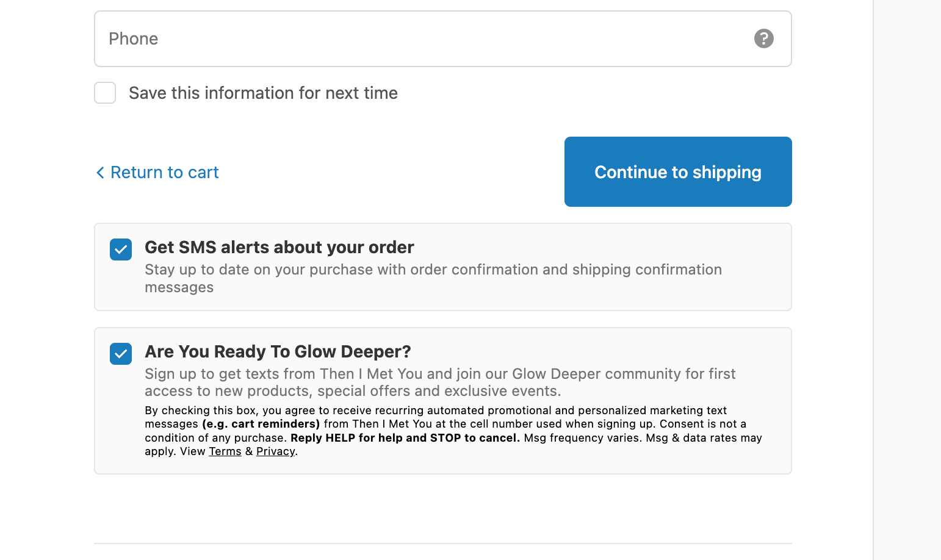The height and width of the screenshot is (560, 941).
Task: Click the "Sign up to get texts" description
Action: point(439,374)
